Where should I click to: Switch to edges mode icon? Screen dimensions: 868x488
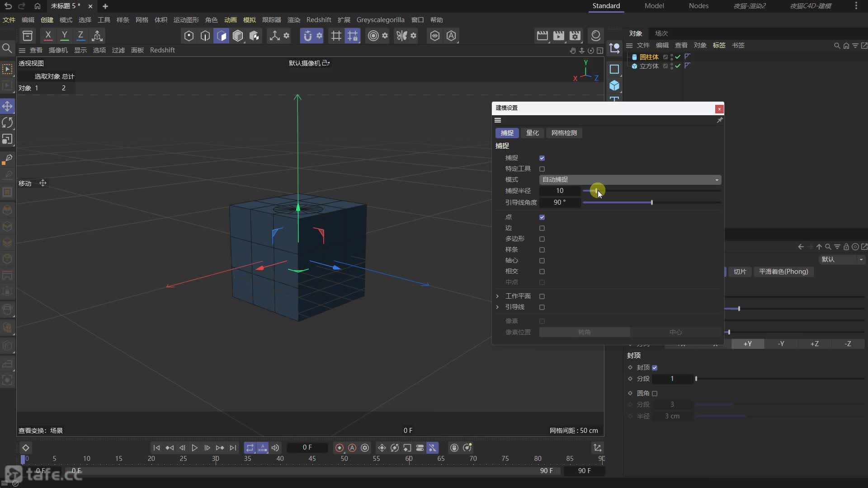pos(205,36)
